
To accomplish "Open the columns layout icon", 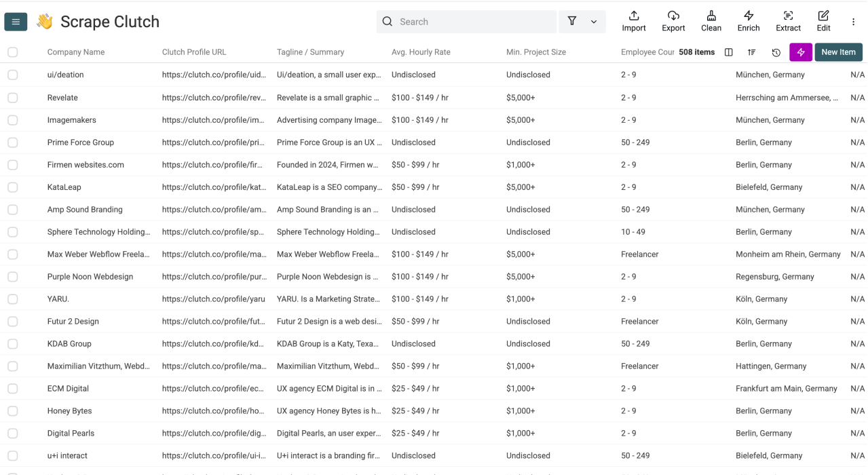I will (728, 52).
